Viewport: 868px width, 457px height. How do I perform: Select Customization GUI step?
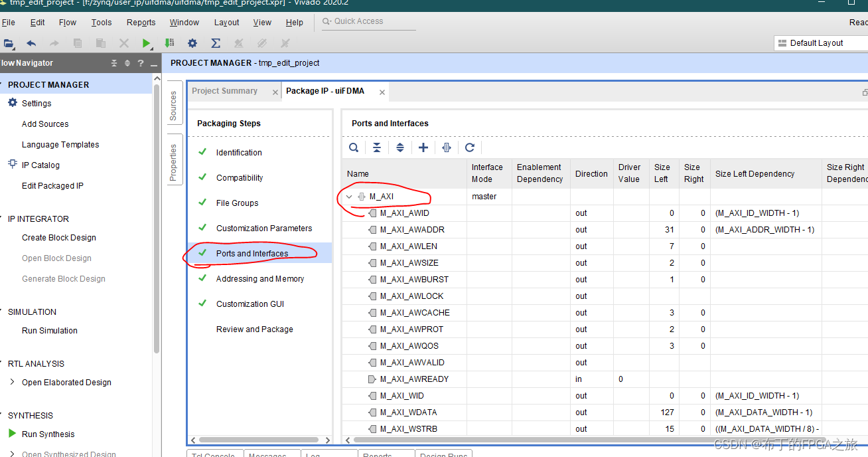pos(250,304)
